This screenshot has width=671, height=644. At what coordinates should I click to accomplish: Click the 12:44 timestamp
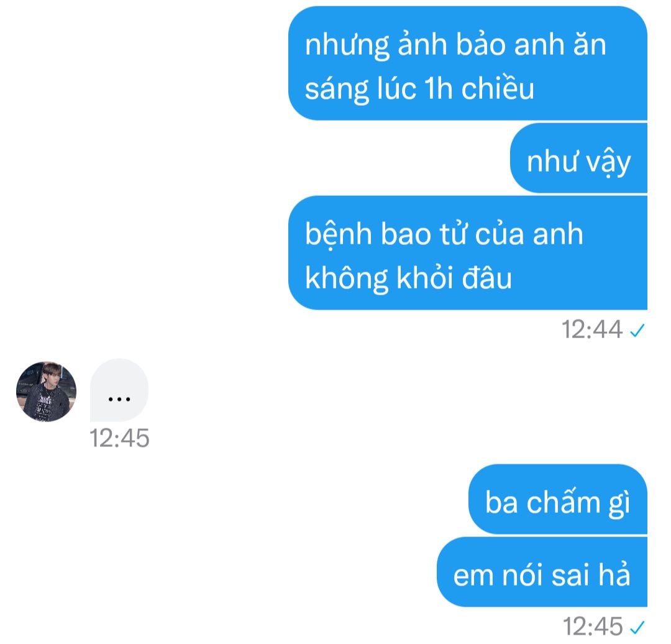pos(592,329)
